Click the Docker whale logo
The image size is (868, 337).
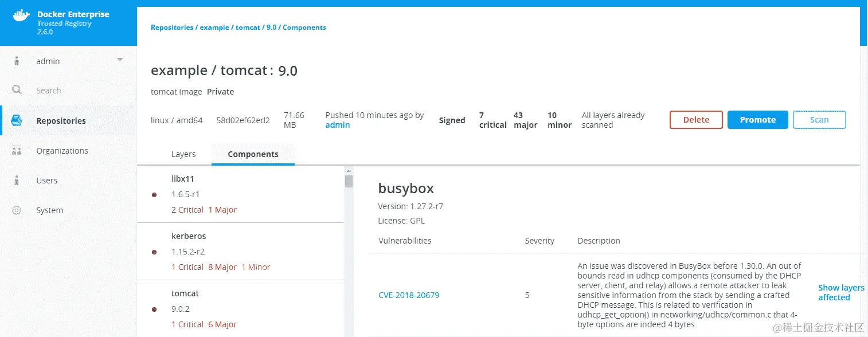click(22, 15)
